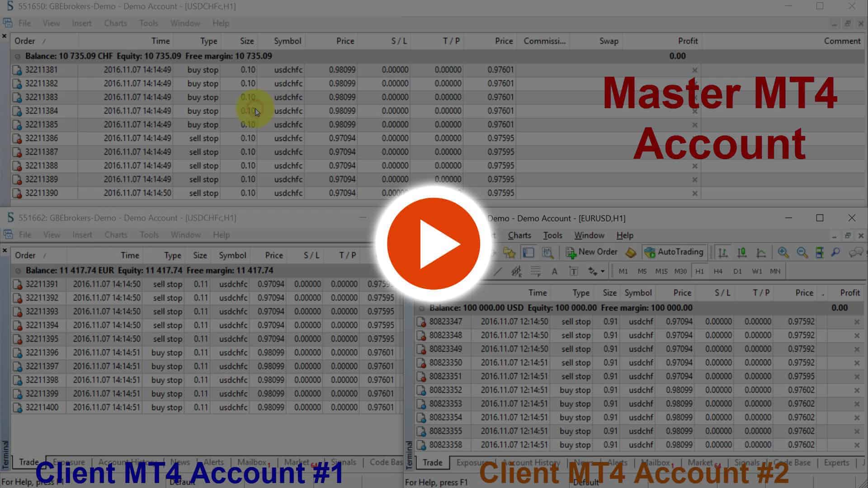Open File menu in Master 551650 window
The height and width of the screenshot is (488, 868).
coord(24,23)
